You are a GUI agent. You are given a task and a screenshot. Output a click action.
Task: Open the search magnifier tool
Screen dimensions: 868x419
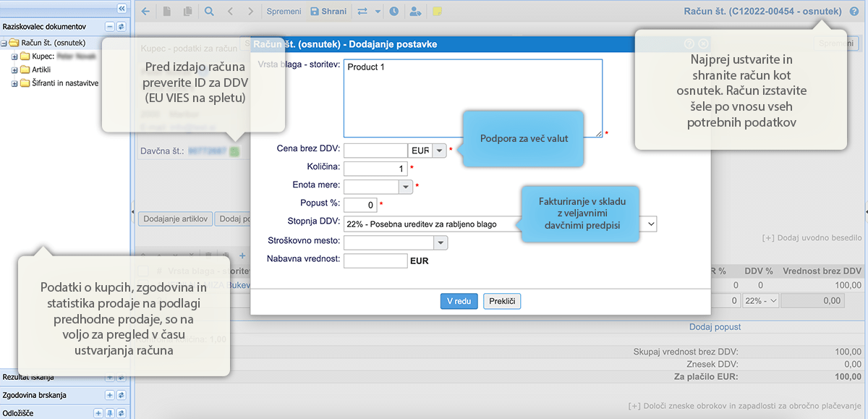[x=209, y=12]
